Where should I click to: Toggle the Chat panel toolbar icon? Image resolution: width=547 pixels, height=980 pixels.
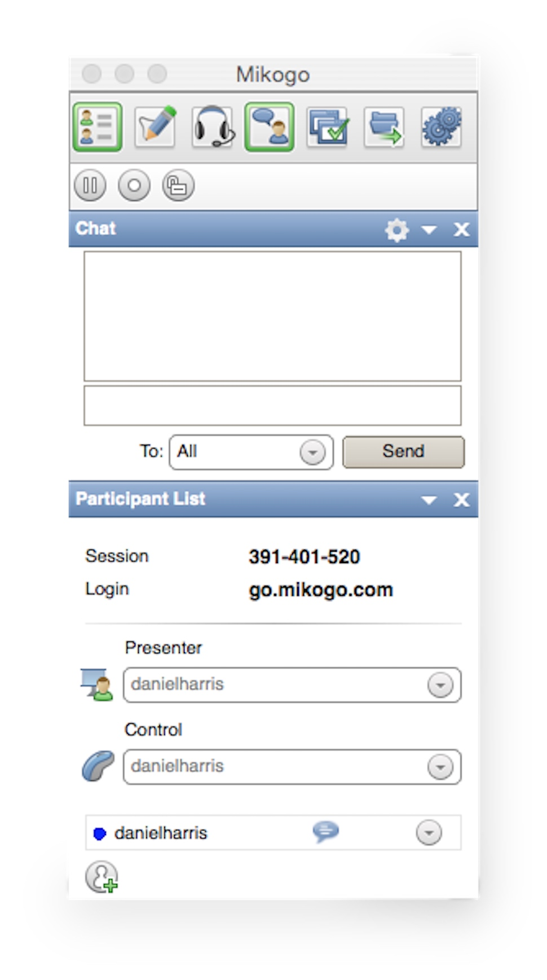point(269,127)
